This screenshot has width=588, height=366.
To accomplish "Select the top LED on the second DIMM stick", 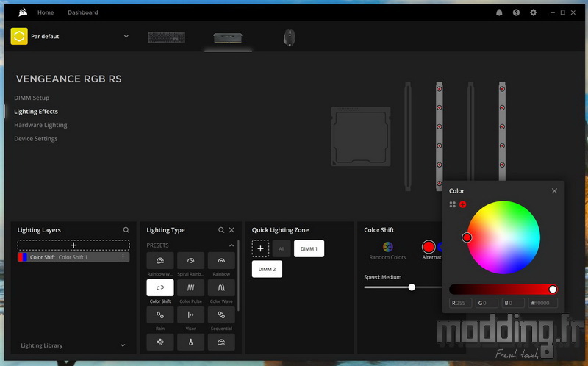I will click(439, 89).
